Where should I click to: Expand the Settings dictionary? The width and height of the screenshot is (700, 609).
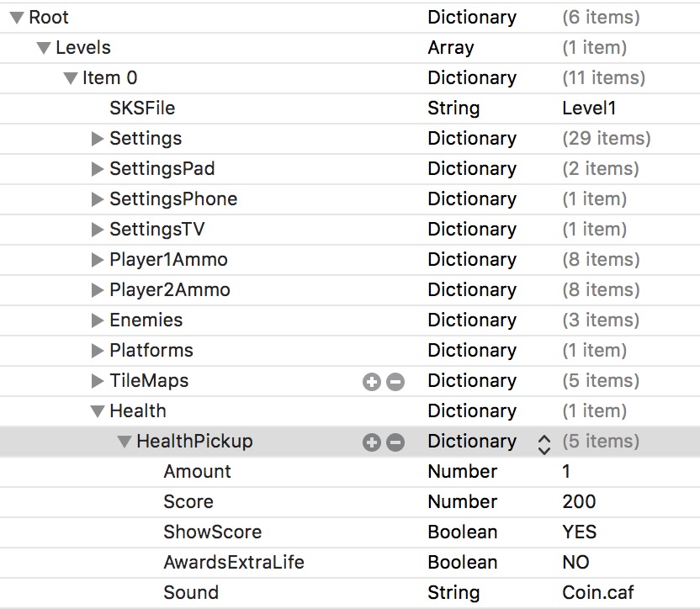pos(98,139)
